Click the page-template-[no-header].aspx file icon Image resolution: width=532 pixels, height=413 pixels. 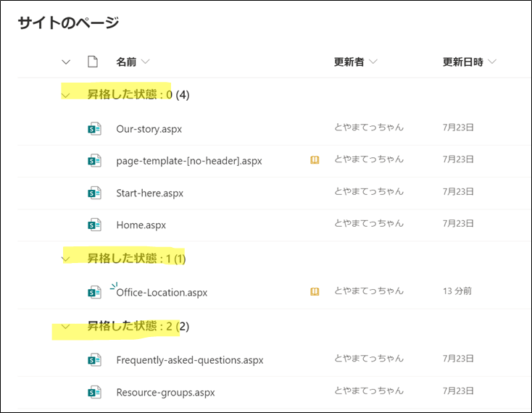[x=94, y=161]
